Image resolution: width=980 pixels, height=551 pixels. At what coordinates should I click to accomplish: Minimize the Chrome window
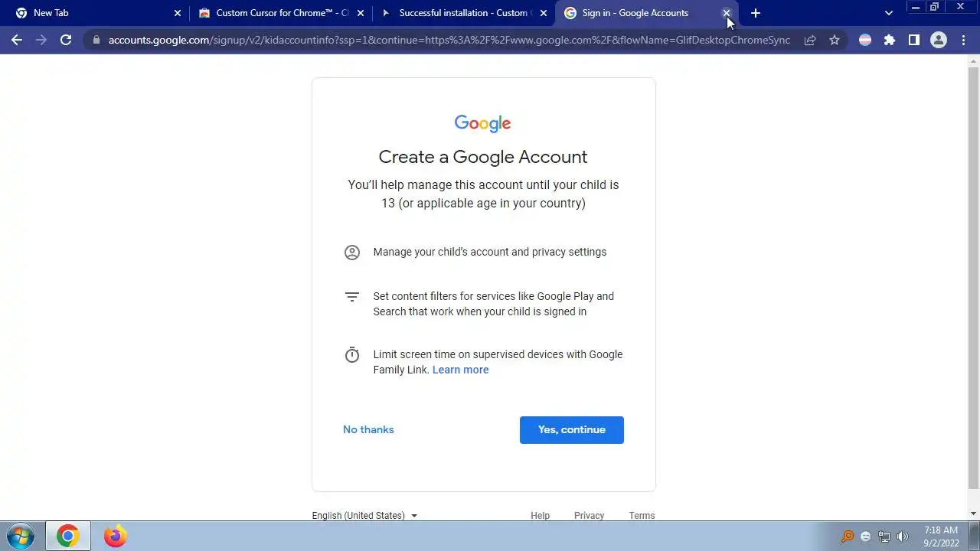915,8
